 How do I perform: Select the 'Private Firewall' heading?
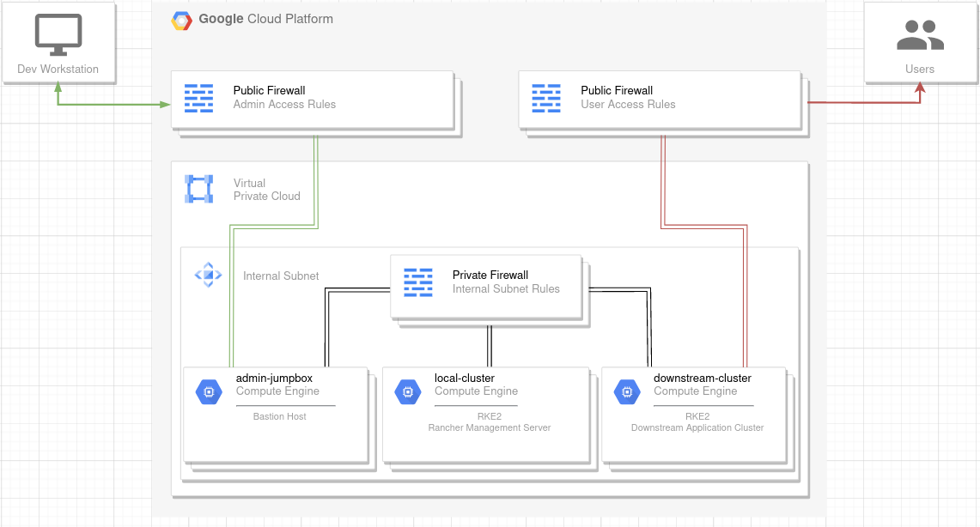point(490,275)
